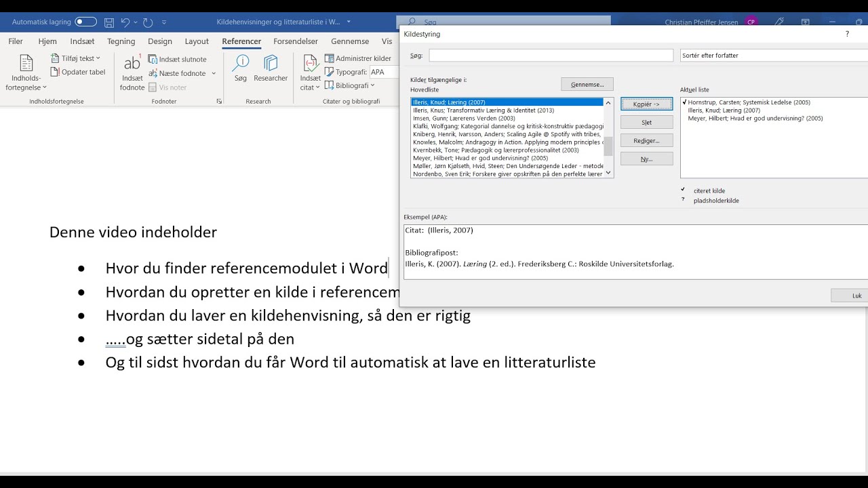Click the title bar Søg search box
This screenshot has width=868, height=488.
[x=503, y=22]
